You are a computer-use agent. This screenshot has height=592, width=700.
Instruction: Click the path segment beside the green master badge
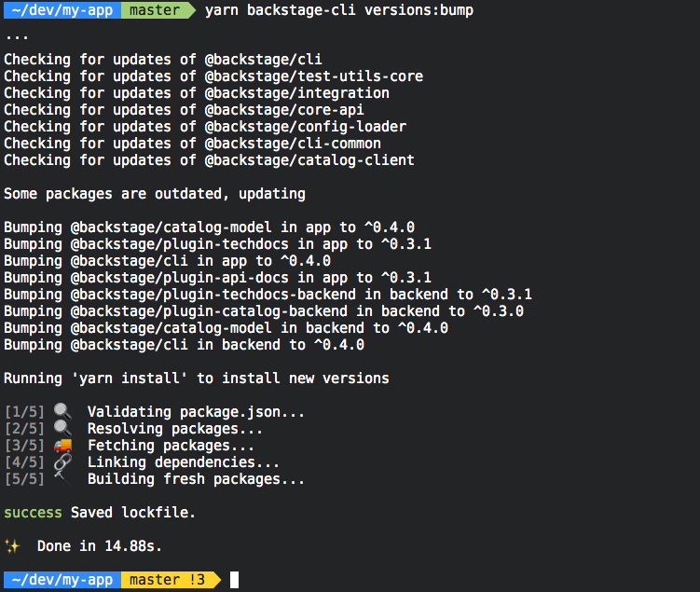point(58,10)
